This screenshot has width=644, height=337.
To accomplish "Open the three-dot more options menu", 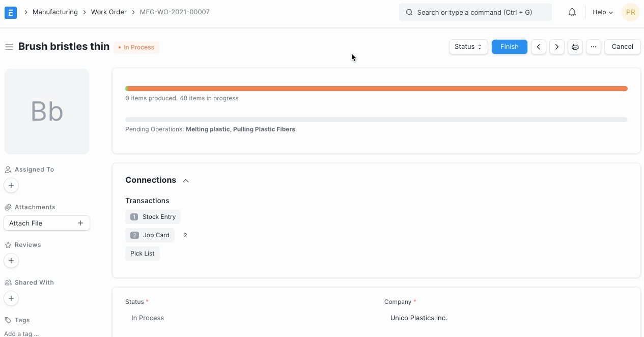I will [x=594, y=47].
